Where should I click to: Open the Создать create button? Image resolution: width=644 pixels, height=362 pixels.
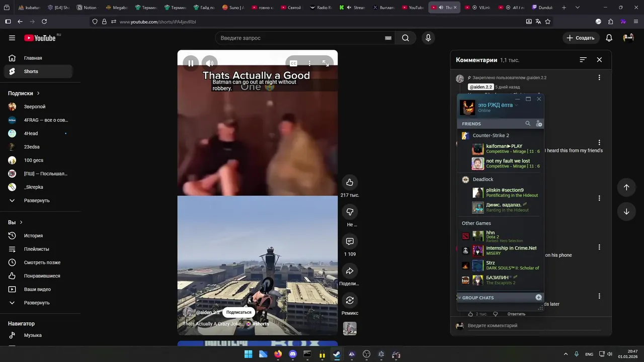(x=580, y=38)
